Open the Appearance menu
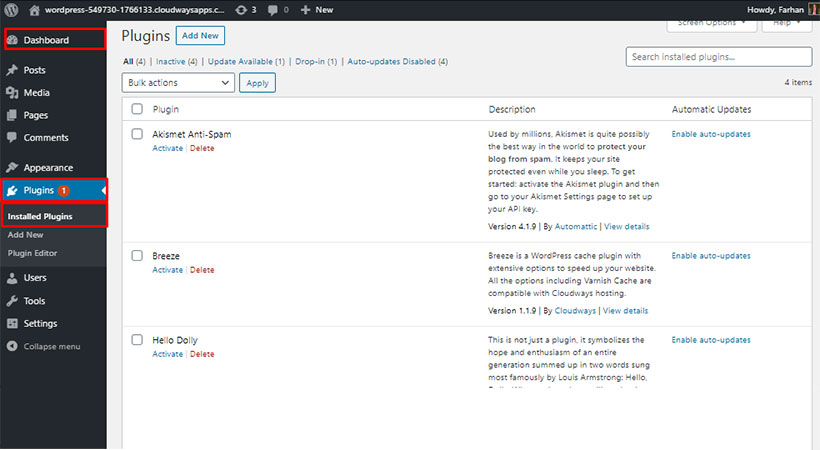 pyautogui.click(x=48, y=167)
